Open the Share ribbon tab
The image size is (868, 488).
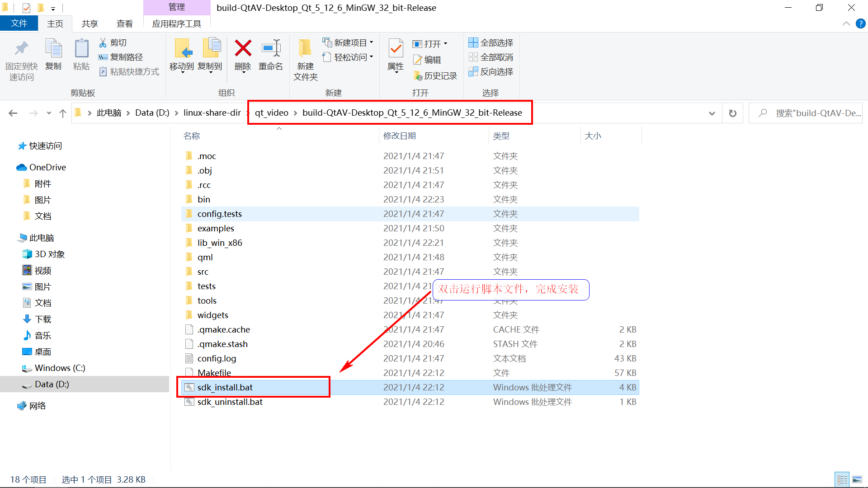tap(90, 23)
